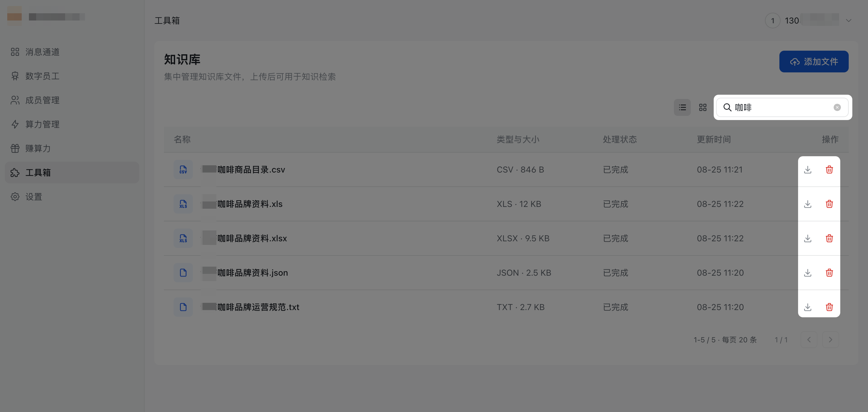Go to the previous page

809,340
